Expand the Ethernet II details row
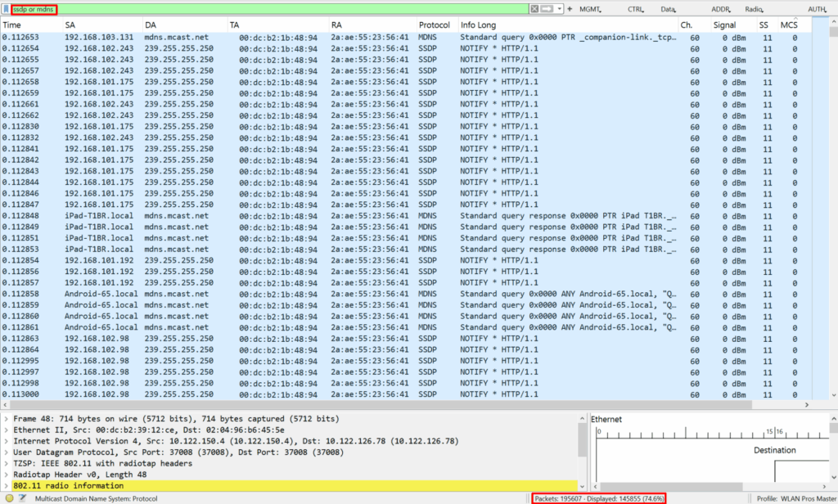 [7, 430]
